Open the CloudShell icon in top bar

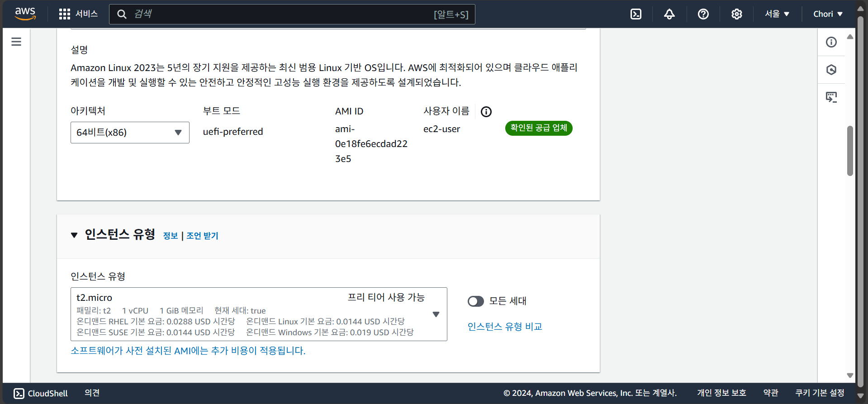point(636,14)
